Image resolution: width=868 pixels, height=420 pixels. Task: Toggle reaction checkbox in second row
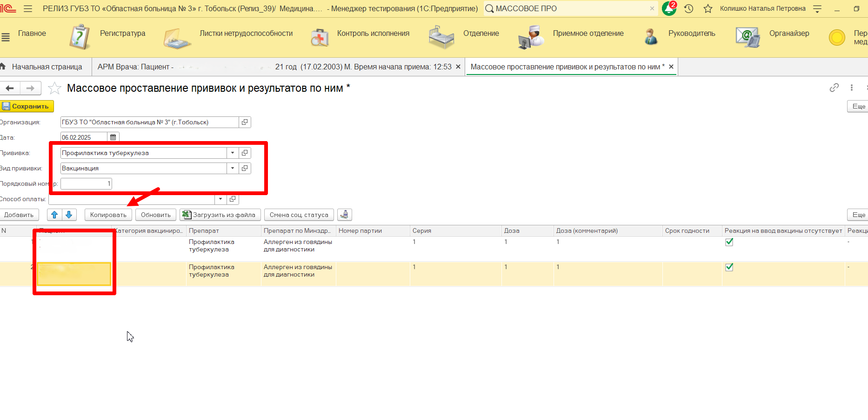tap(729, 267)
